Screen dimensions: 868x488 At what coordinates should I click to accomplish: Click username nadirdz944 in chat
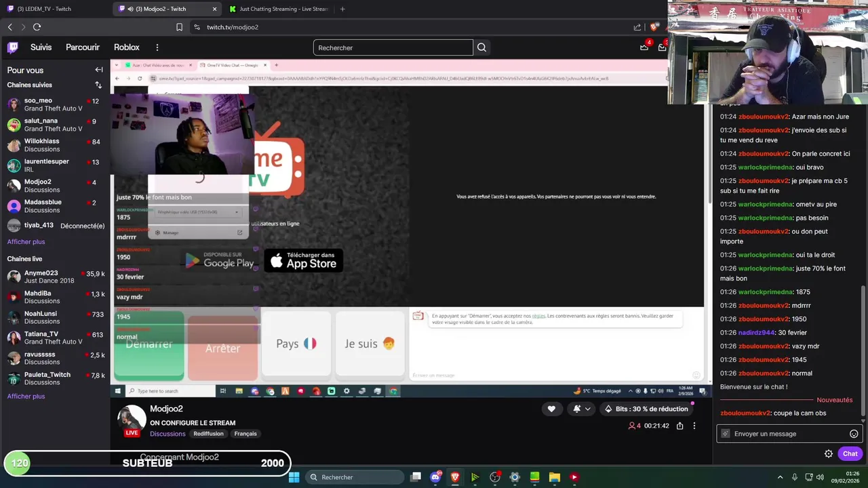[x=756, y=333]
